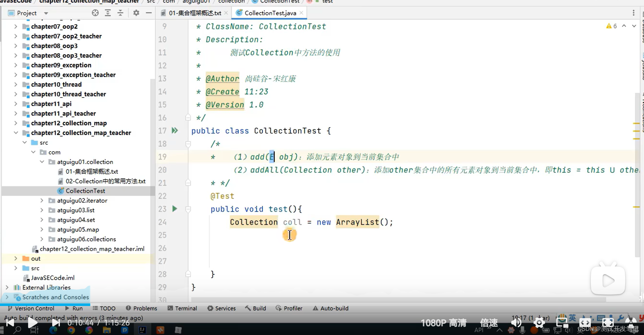Open Project panel settings gear
This screenshot has width=644, height=335.
(x=136, y=13)
